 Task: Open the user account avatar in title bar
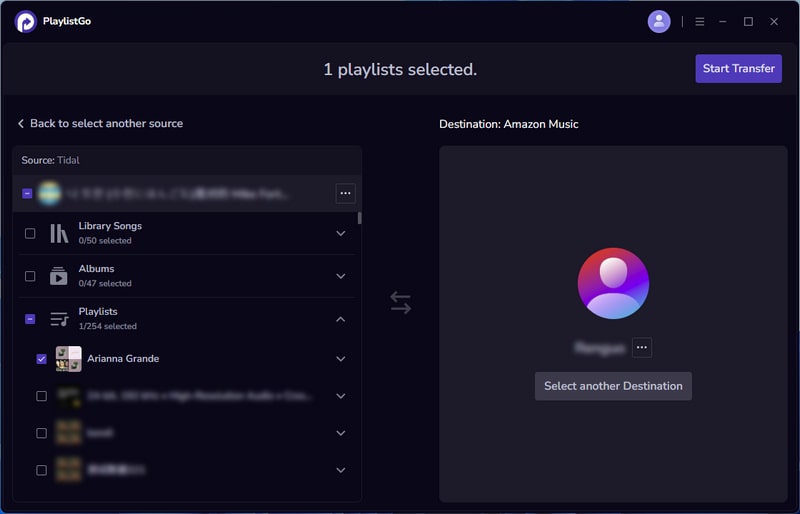[659, 21]
